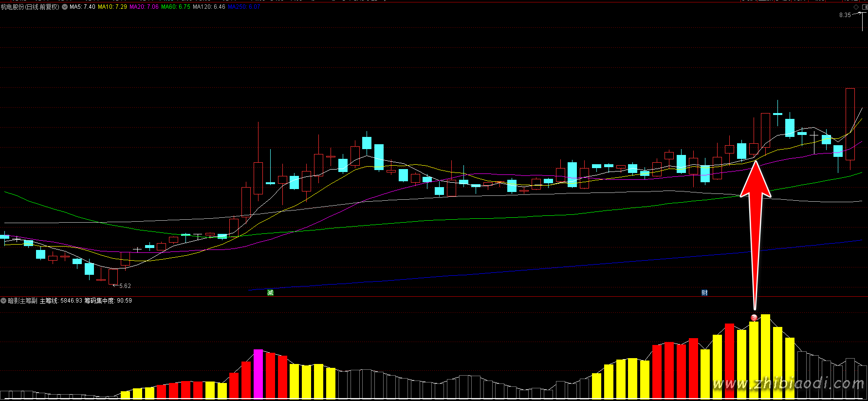Image resolution: width=868 pixels, height=401 pixels.
Task: Select the MA120 label
Action: click(x=209, y=7)
